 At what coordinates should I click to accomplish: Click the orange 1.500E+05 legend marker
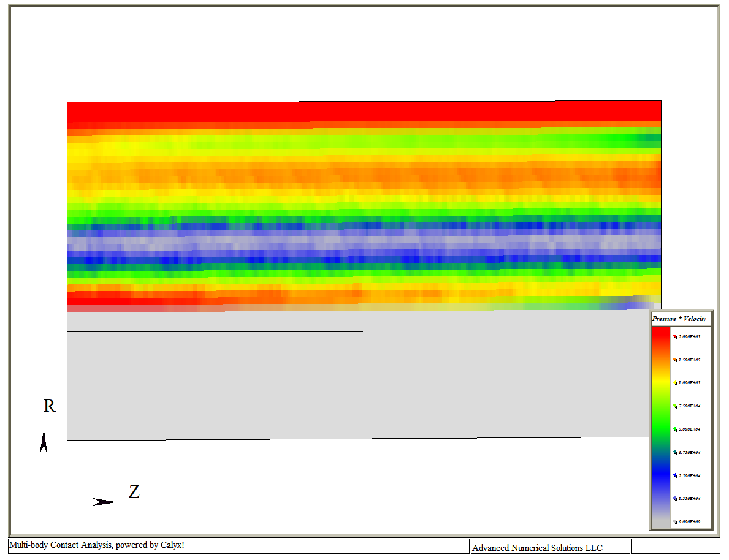(675, 360)
